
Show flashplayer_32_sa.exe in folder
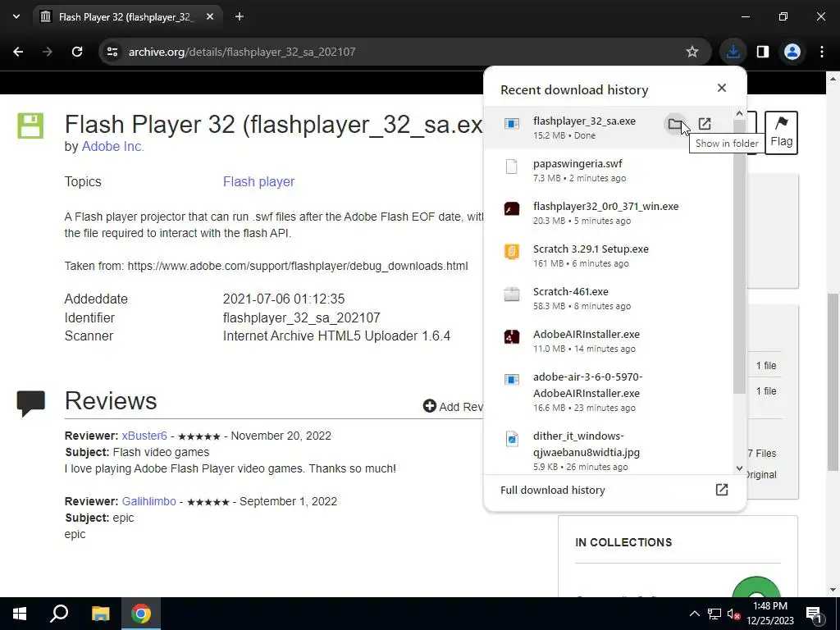[674, 125]
